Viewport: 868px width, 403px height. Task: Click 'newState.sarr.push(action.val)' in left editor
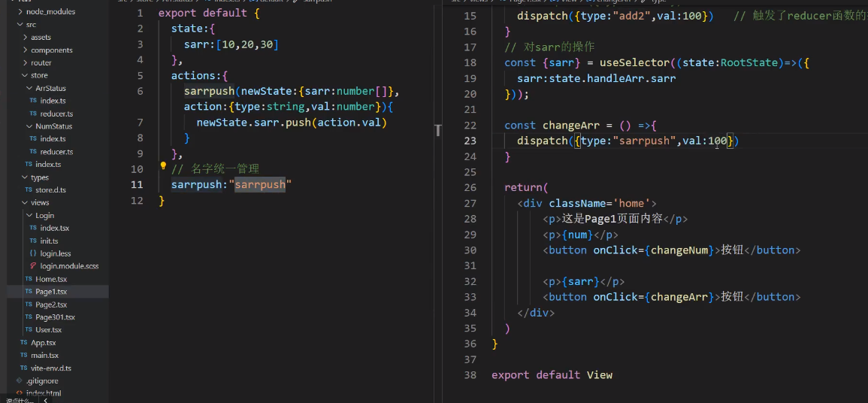(291, 123)
